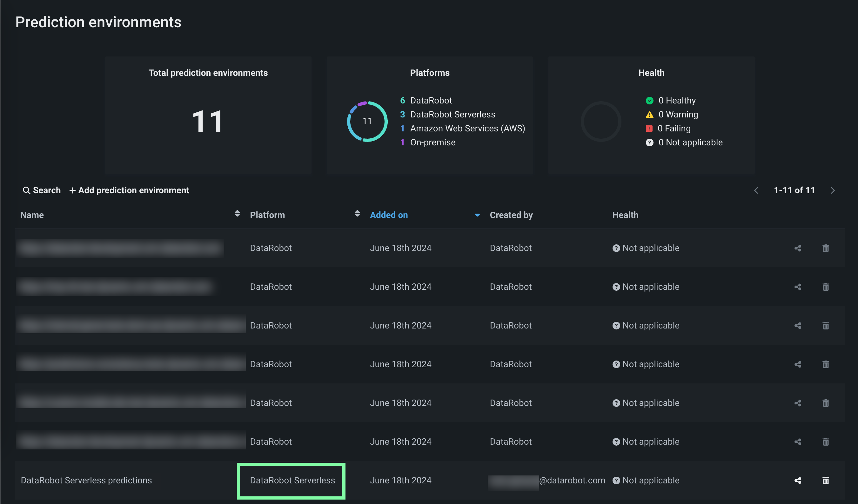Click the share icon in the sixth row
This screenshot has height=504, width=858.
(797, 441)
